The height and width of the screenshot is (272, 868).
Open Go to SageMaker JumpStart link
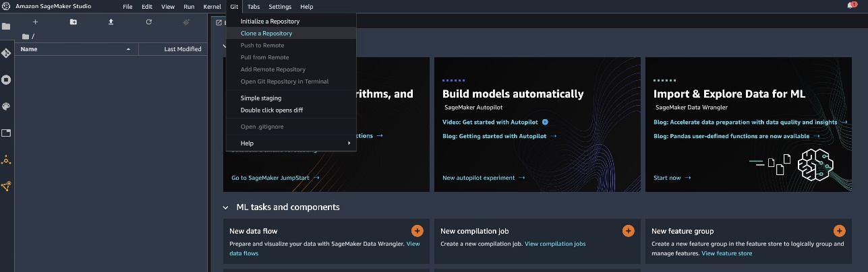[275, 178]
